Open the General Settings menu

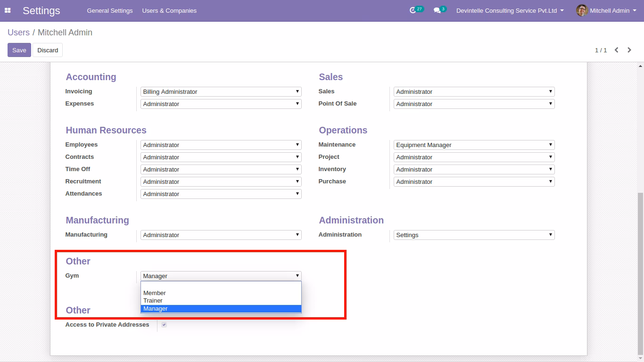click(110, 10)
